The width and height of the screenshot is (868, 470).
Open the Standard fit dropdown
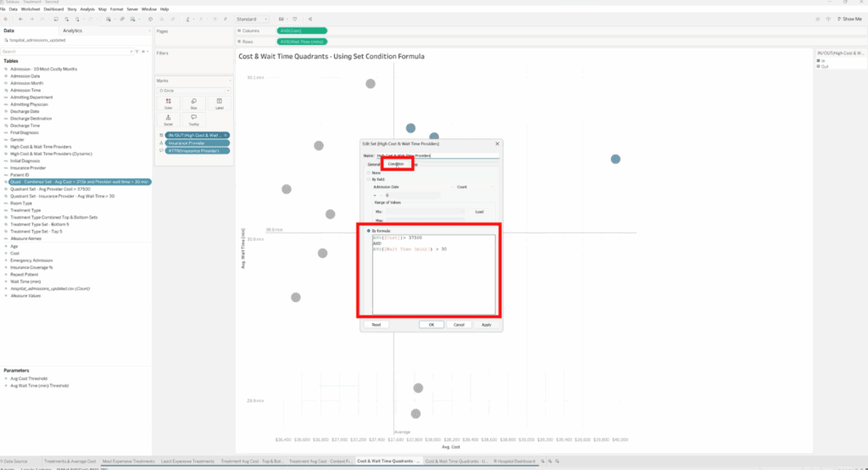coord(252,19)
